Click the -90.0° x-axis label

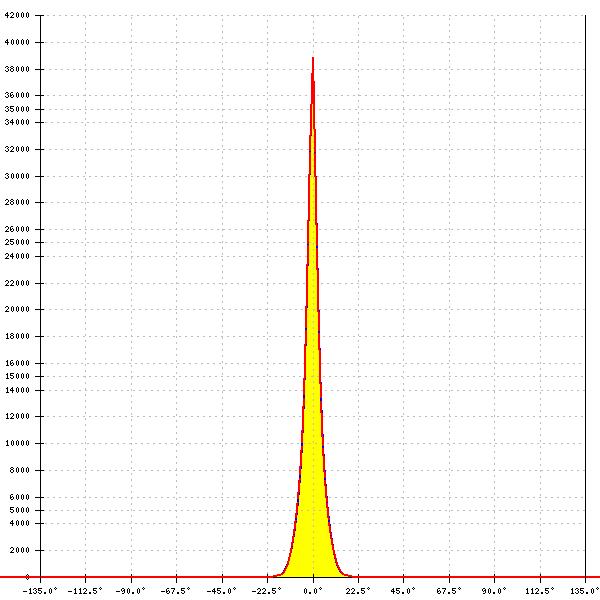(x=130, y=591)
